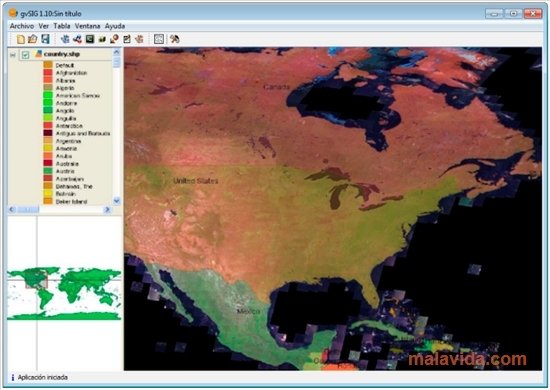The width and height of the screenshot is (550, 390).
Task: Click the American Samoa green swatch
Action: (48, 95)
